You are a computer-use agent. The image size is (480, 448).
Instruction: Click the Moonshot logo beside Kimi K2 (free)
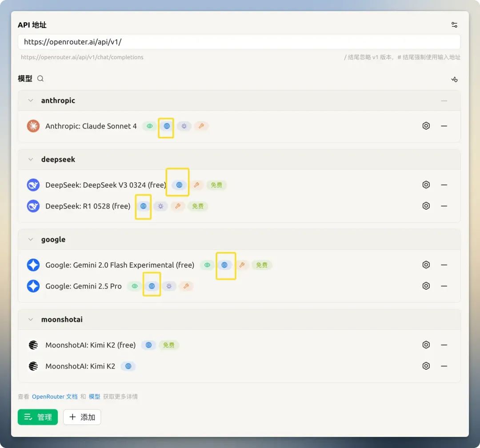[x=33, y=345]
